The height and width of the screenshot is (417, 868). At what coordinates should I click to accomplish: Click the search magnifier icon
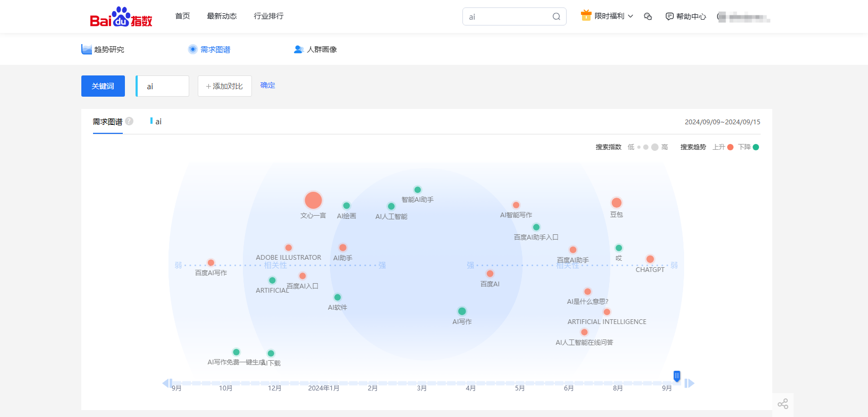(556, 16)
